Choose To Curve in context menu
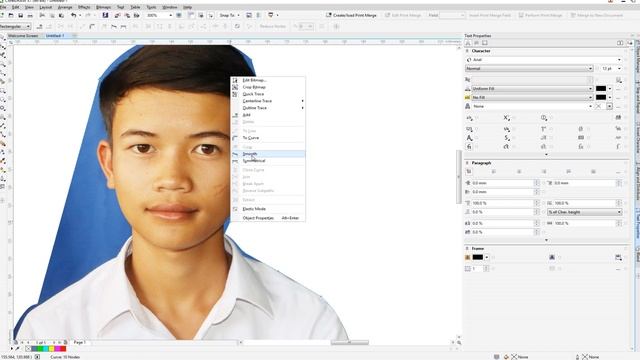The width and height of the screenshot is (640, 360). (267, 138)
